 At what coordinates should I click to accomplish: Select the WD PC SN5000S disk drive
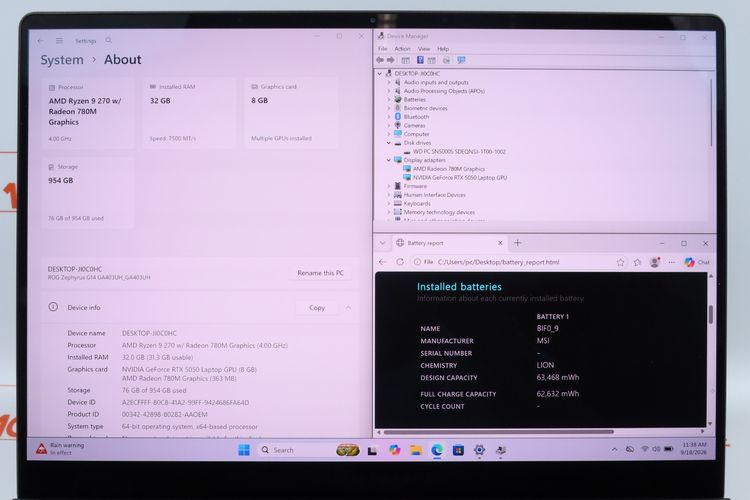point(454,152)
